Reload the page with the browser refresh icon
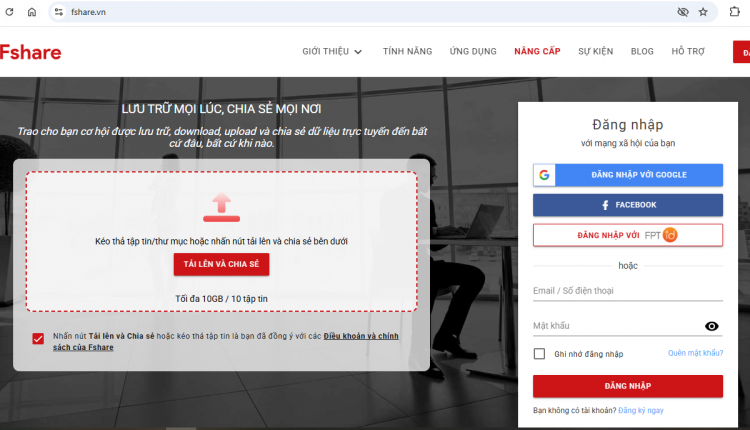This screenshot has height=430, width=750. click(9, 12)
